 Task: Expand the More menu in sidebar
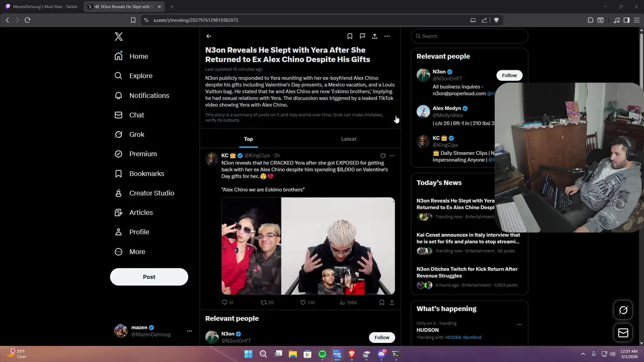click(x=129, y=252)
